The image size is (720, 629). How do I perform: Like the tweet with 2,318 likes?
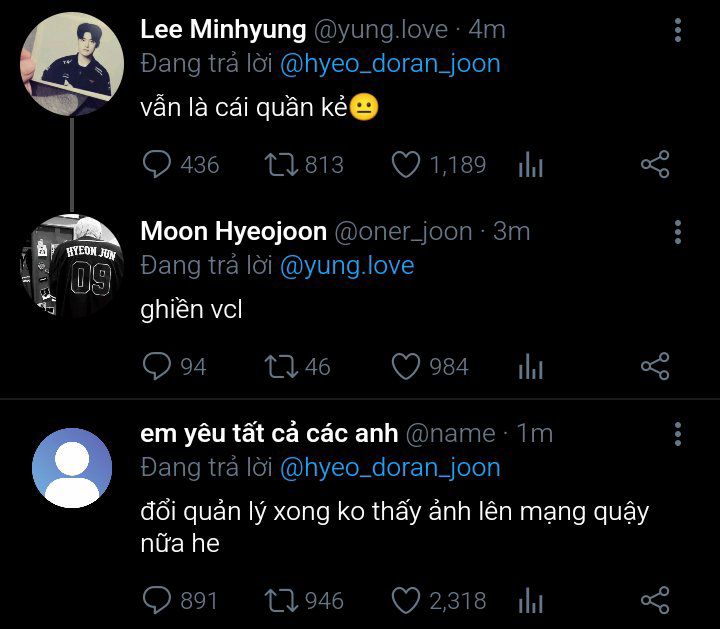[x=405, y=600]
